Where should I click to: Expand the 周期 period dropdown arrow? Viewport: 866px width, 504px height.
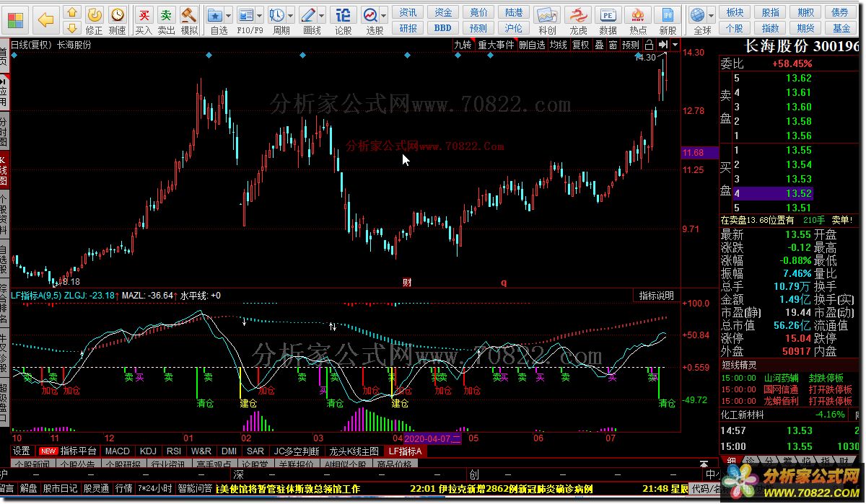(x=291, y=14)
